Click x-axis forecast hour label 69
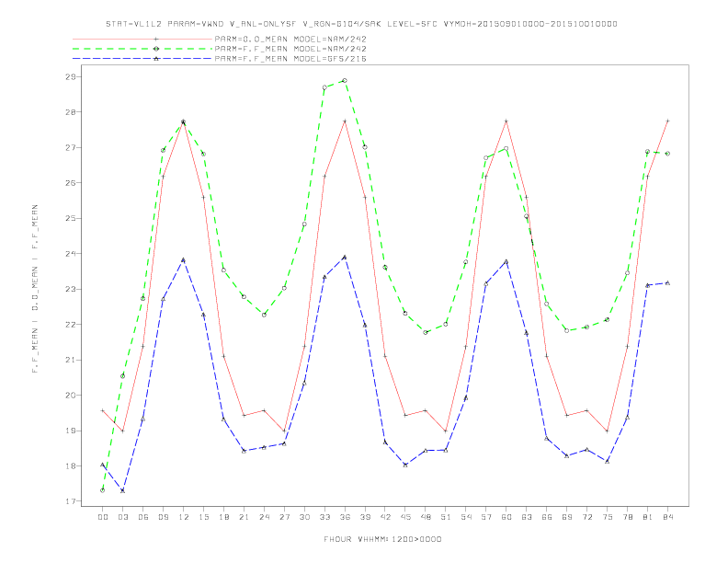This screenshot has height=563, width=728. [567, 517]
